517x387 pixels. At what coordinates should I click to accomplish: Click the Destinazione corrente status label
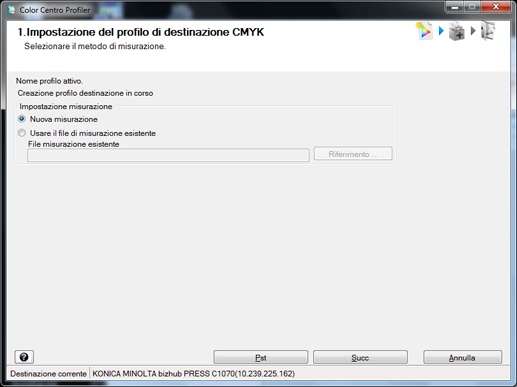tap(48, 374)
